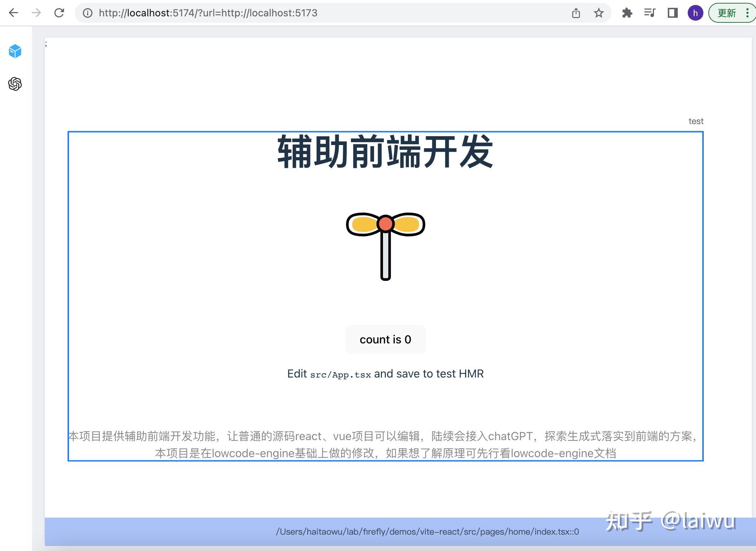
Task: Reload the page with the refresh icon
Action: (59, 13)
